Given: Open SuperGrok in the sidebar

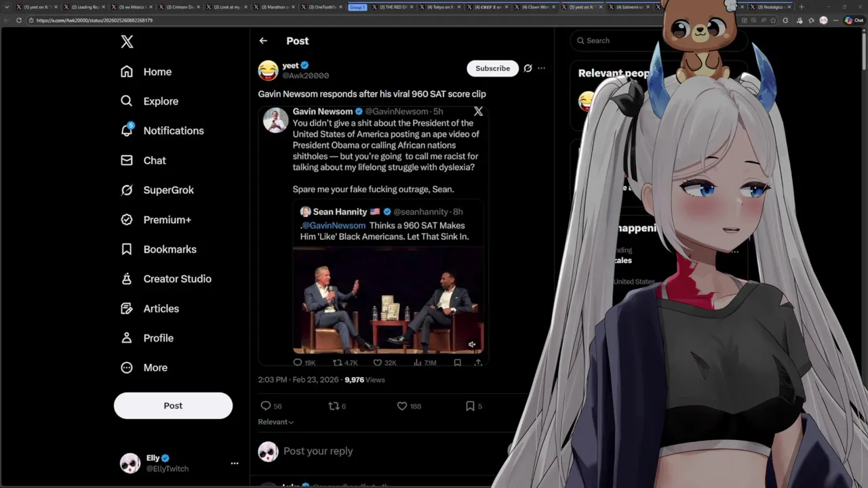Looking at the screenshot, I should (157, 190).
